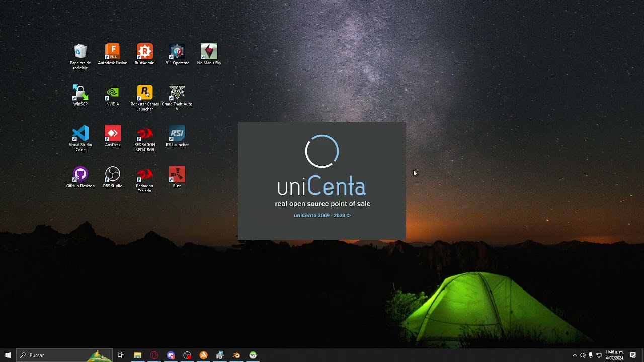644x362 pixels.
Task: Select the 911 Operator desktop icon
Action: coord(177,55)
